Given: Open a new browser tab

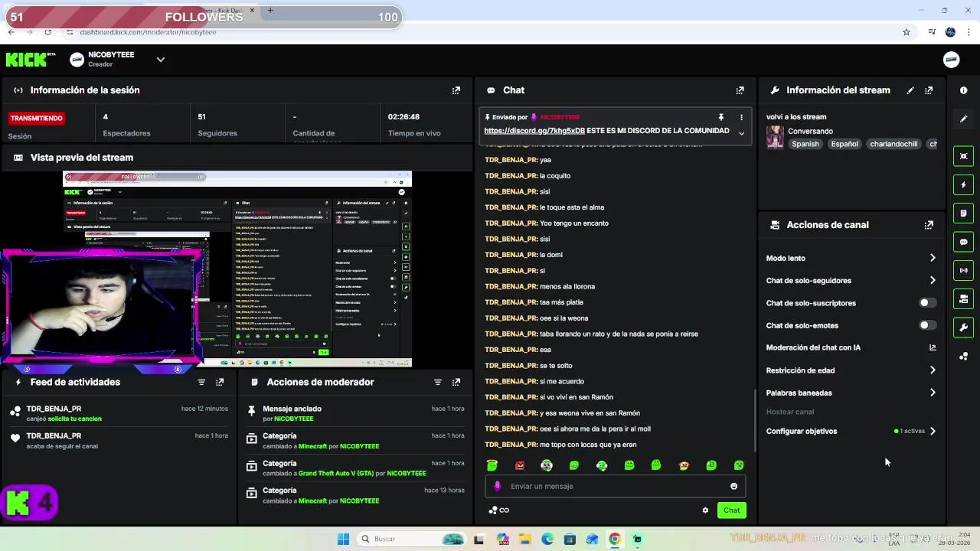Looking at the screenshot, I should click(270, 10).
